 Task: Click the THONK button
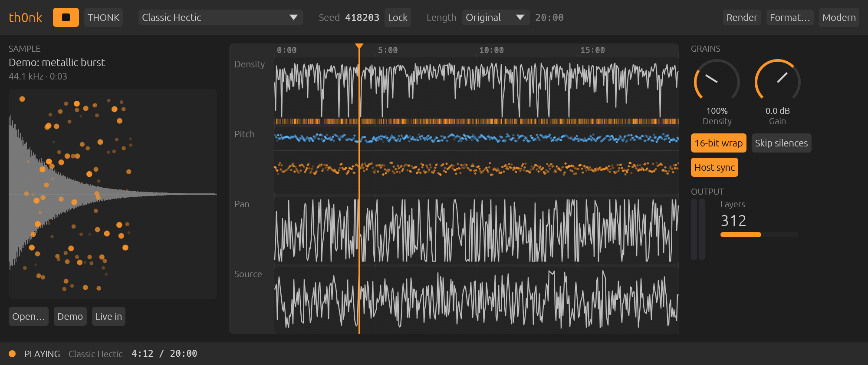click(103, 17)
